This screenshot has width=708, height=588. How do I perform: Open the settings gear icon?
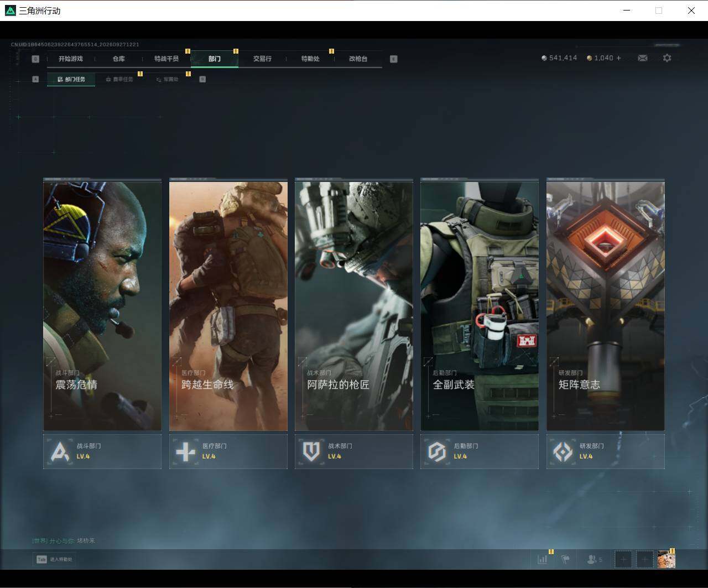click(667, 58)
